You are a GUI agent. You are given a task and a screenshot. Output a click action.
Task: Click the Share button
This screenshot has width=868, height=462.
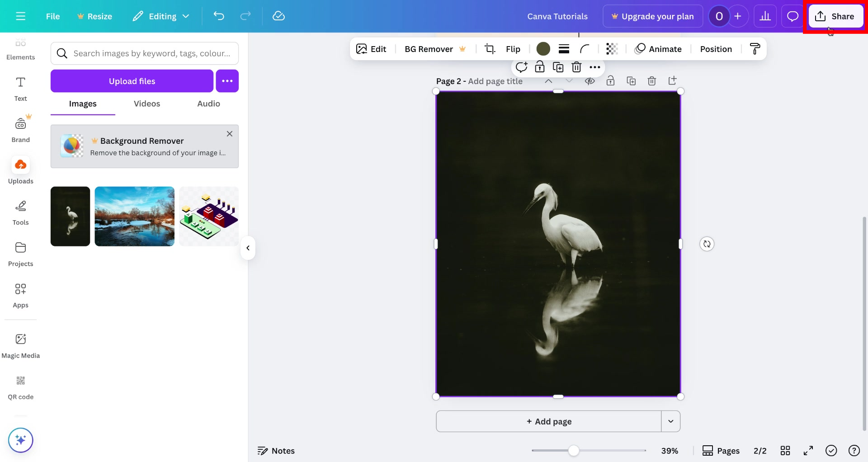[x=835, y=16]
